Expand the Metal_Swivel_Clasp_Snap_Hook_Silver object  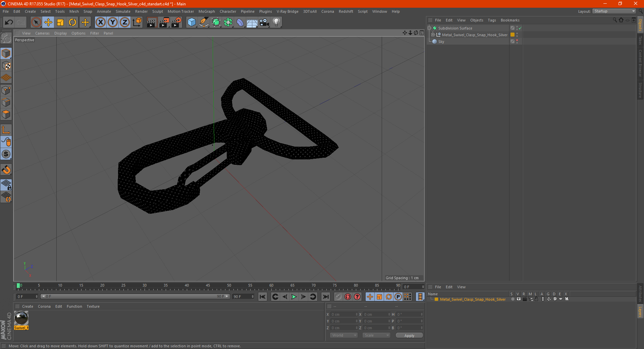click(433, 35)
